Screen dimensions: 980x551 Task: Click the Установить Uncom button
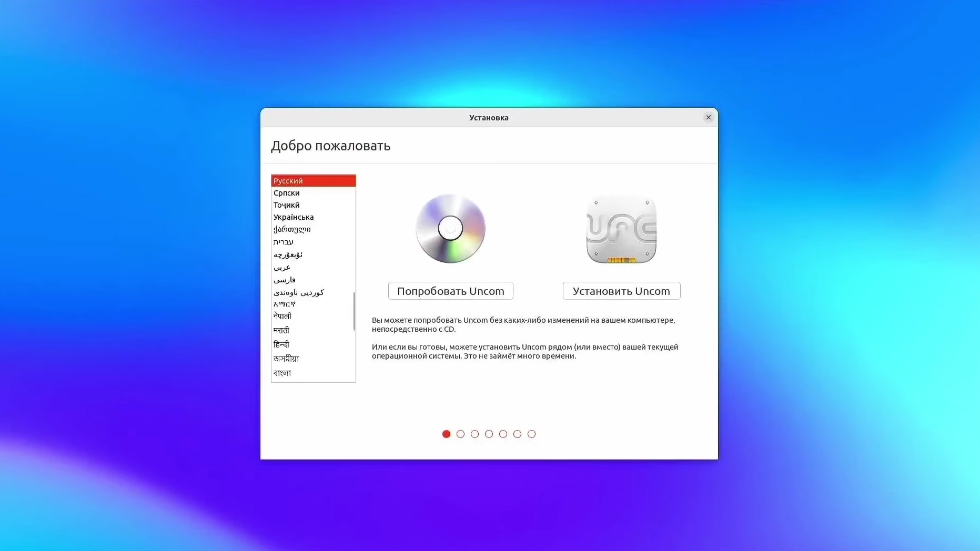coord(621,291)
